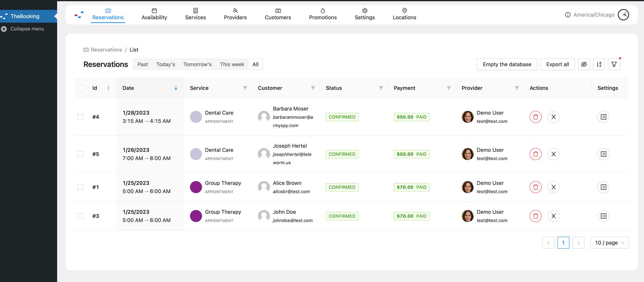Click the Empty the database button

click(x=507, y=64)
